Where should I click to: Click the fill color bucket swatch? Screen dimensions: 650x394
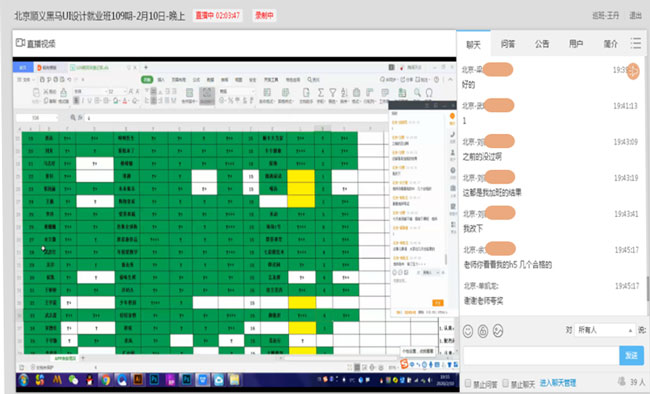[115, 101]
